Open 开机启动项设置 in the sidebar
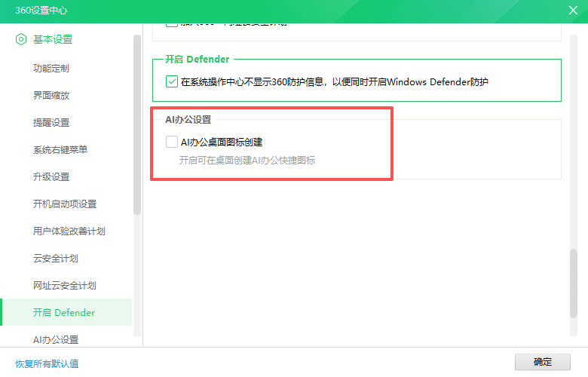This screenshot has width=588, height=377. click(x=65, y=204)
